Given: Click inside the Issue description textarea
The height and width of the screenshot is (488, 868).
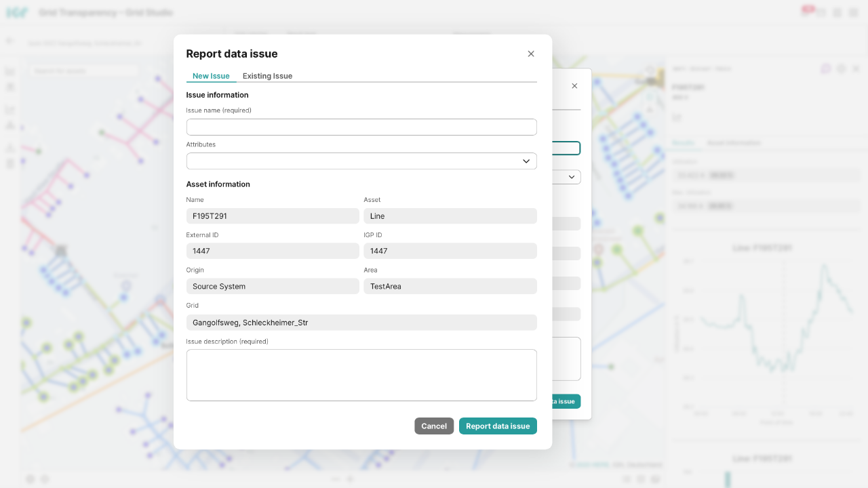Looking at the screenshot, I should pyautogui.click(x=361, y=375).
